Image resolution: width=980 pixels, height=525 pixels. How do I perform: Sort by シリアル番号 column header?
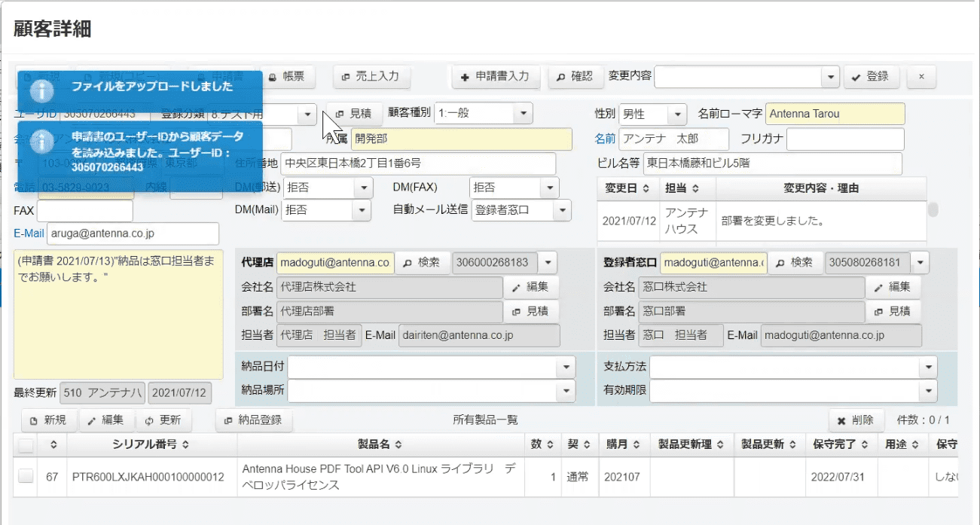pos(151,444)
